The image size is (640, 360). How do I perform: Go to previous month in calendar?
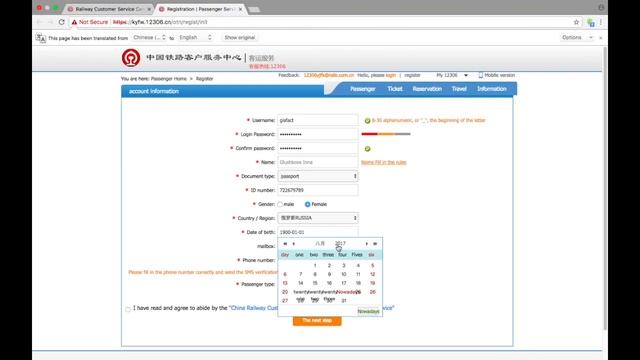point(293,244)
